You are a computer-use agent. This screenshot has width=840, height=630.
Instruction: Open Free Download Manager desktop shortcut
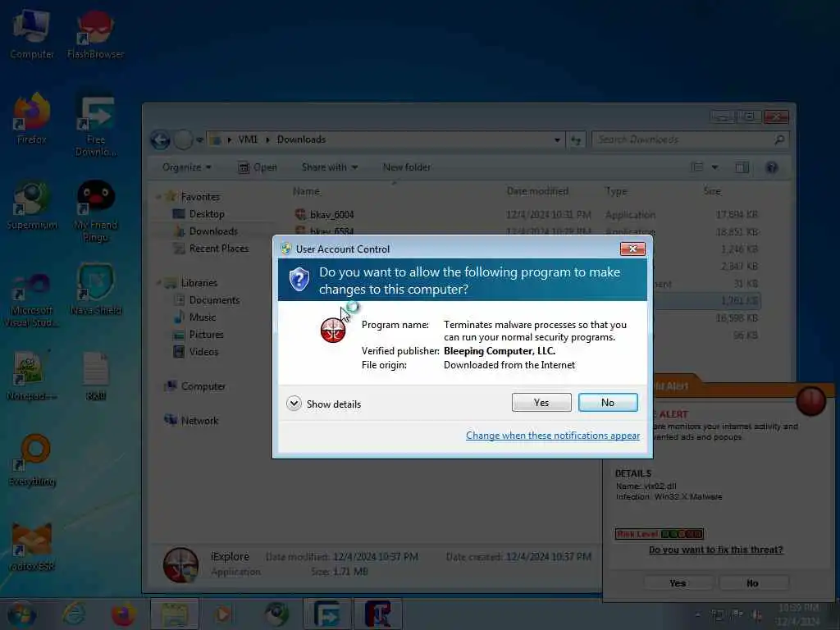point(96,126)
